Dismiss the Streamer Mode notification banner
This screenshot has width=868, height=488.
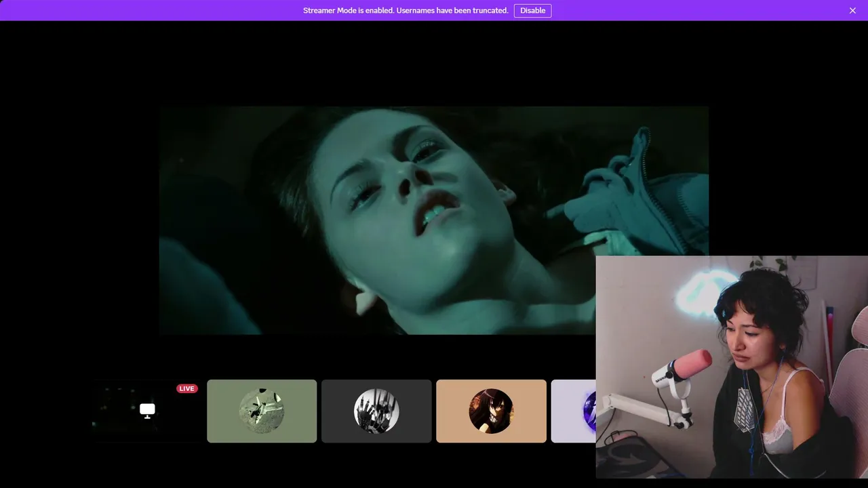(x=852, y=11)
